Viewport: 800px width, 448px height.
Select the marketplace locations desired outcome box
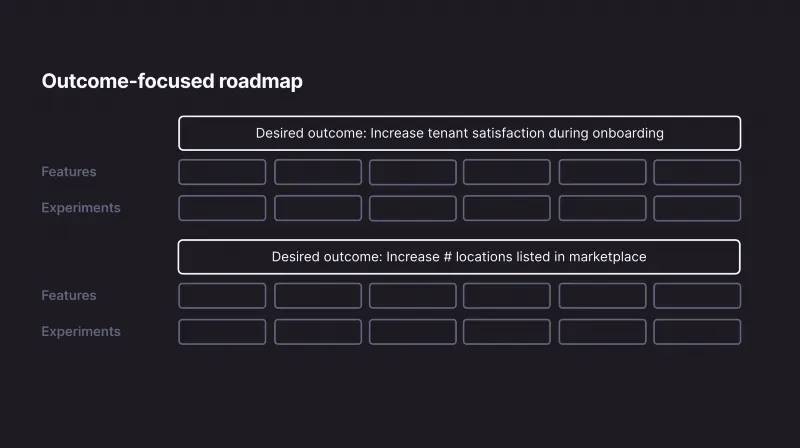[x=459, y=257]
